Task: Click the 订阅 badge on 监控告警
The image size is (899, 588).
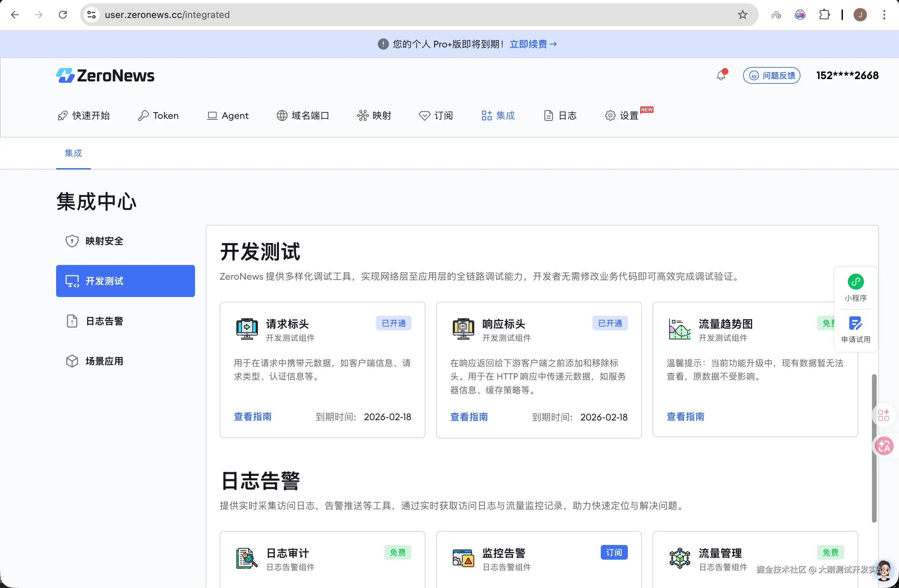Action: tap(614, 553)
